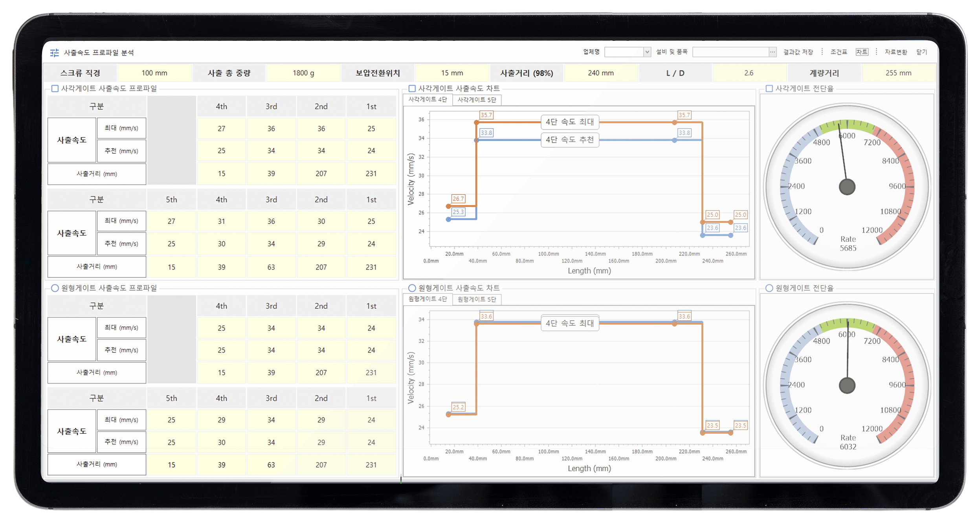The width and height of the screenshot is (980, 523).
Task: Click the 결과값 저장 button
Action: (x=798, y=52)
